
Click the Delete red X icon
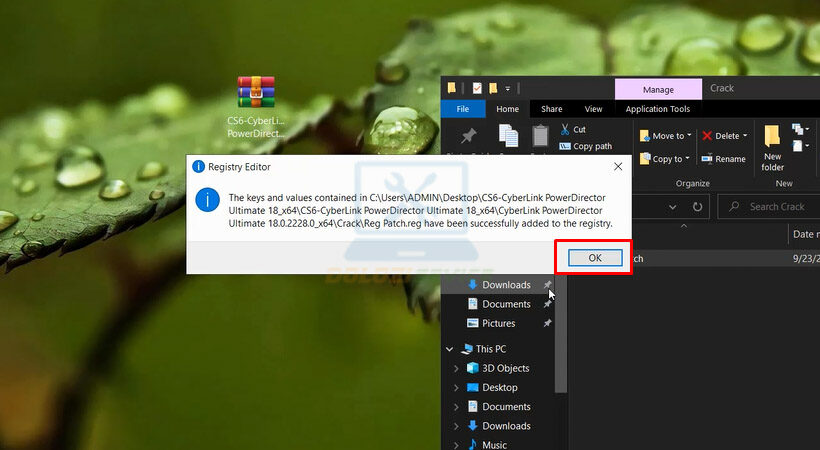coord(707,136)
